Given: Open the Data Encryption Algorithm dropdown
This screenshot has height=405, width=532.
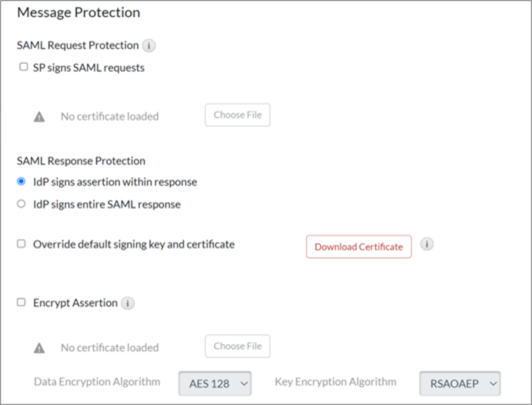Looking at the screenshot, I should tap(215, 384).
